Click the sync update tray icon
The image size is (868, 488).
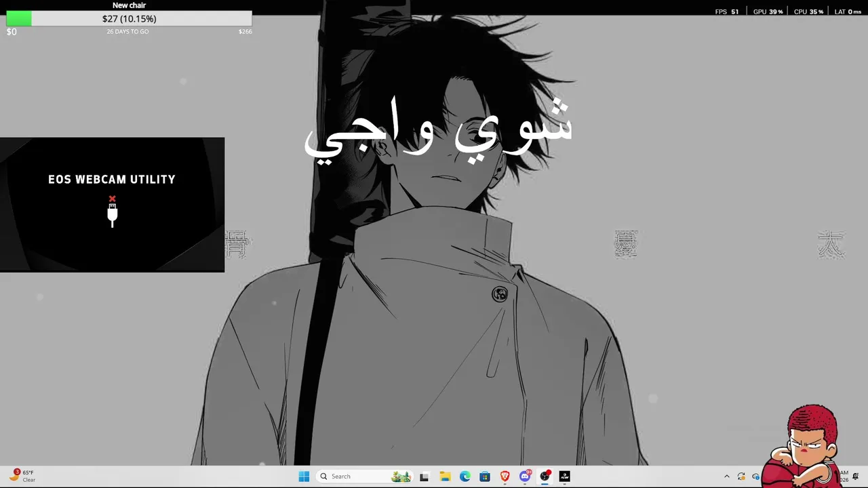click(741, 476)
